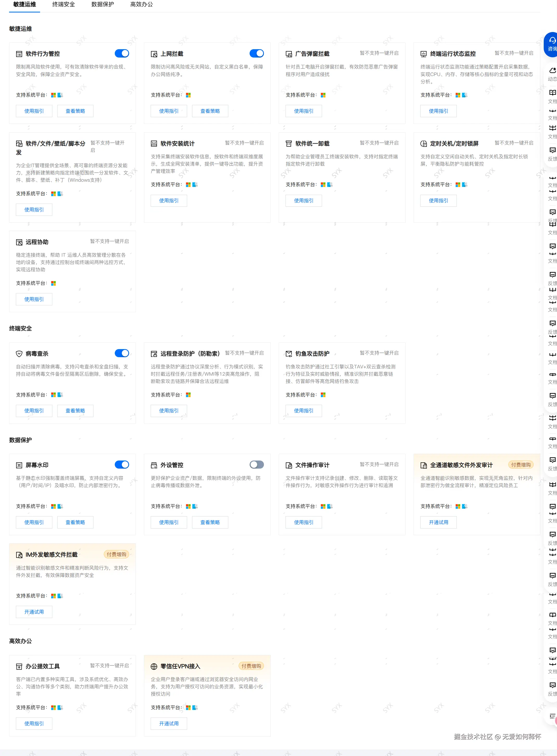This screenshot has height=756, width=557.
Task: Disable the 软件行为管控 toggle
Action: pyautogui.click(x=122, y=53)
